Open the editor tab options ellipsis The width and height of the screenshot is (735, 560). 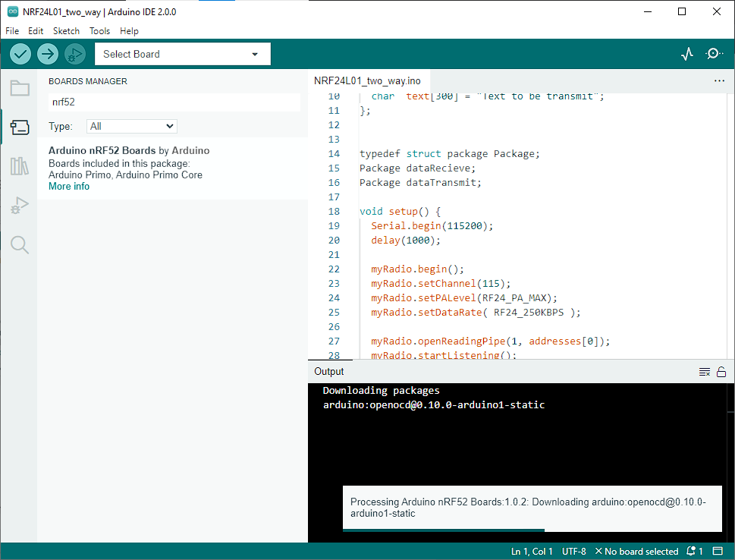[x=719, y=80]
